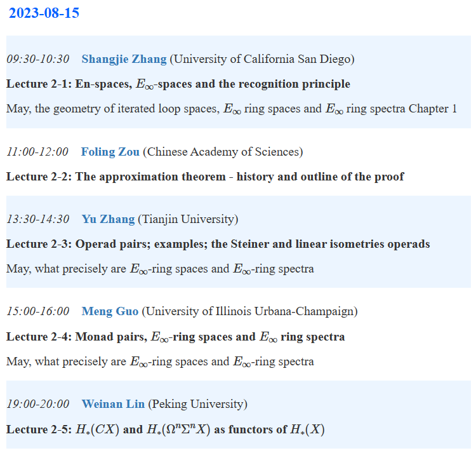Visit Weinan Lin's speaker link
The width and height of the screenshot is (476, 453).
click(114, 404)
